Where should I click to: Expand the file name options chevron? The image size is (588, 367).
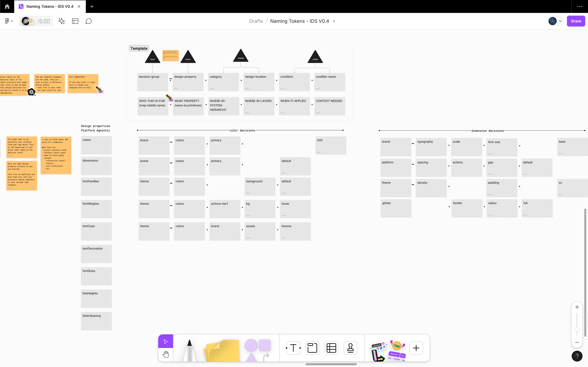[x=334, y=21]
